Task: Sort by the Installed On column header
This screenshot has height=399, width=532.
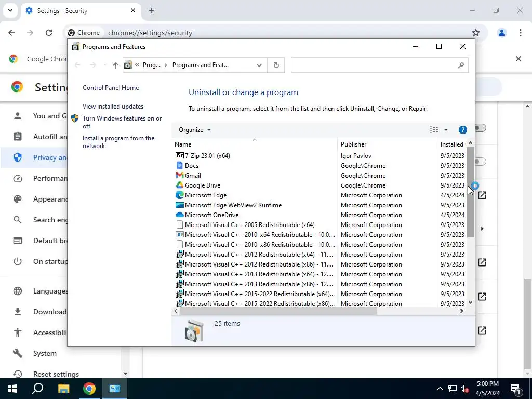Action: pos(452,144)
